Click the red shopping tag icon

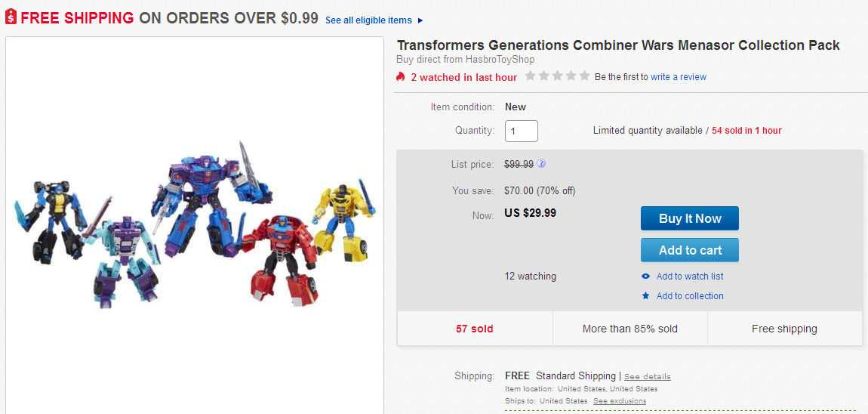(x=11, y=18)
